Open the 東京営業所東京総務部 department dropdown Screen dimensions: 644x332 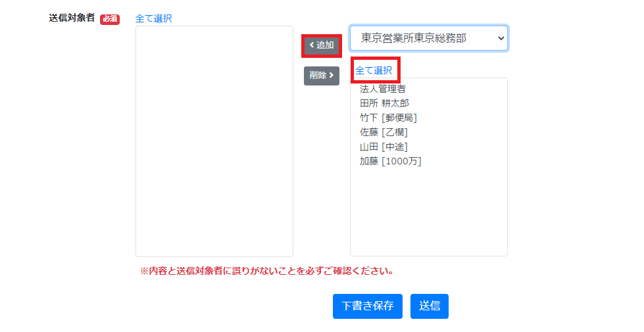[x=429, y=38]
